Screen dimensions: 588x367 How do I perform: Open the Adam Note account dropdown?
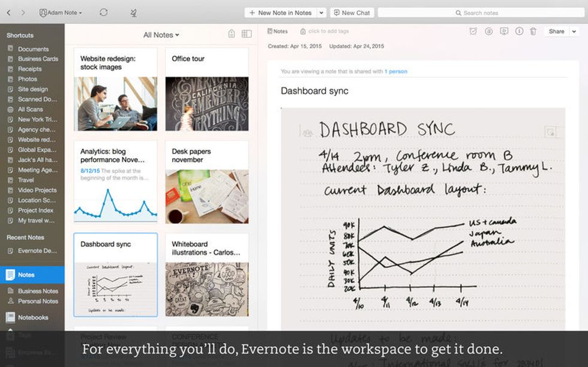tap(61, 13)
